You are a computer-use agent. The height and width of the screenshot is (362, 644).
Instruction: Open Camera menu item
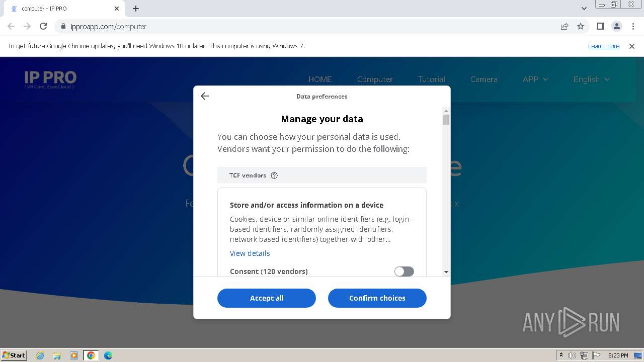pyautogui.click(x=484, y=79)
